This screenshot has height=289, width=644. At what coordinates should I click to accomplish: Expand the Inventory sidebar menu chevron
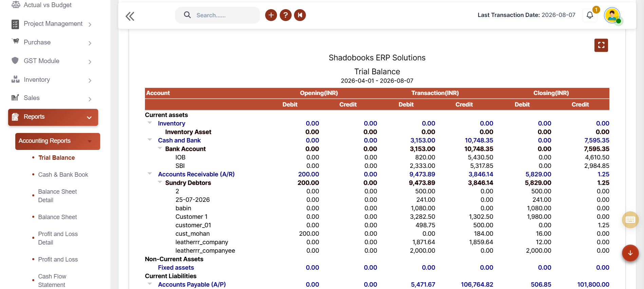point(90,80)
